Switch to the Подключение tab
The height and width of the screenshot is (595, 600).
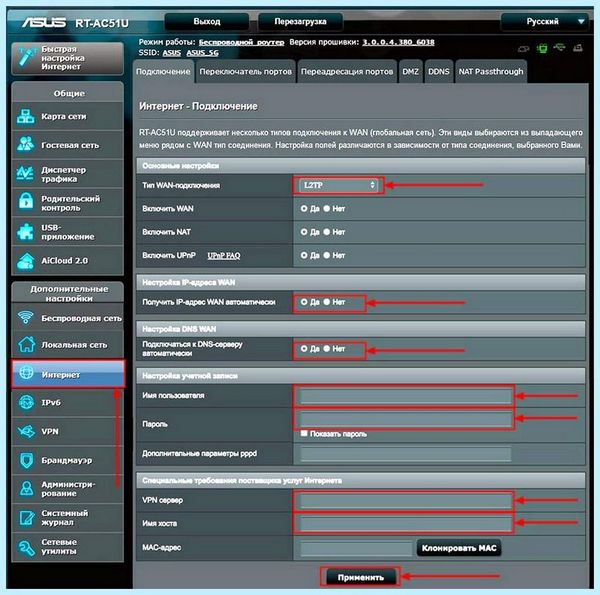pyautogui.click(x=163, y=72)
